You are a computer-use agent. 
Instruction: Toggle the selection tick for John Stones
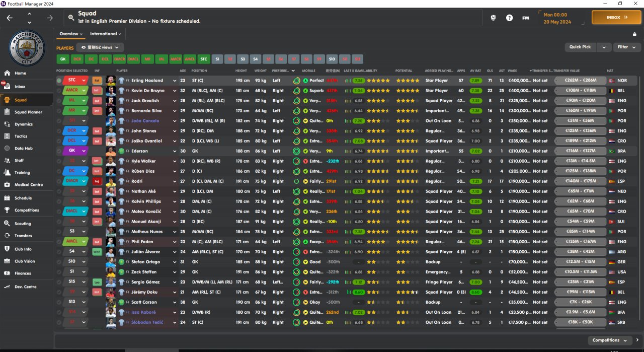coord(59,131)
